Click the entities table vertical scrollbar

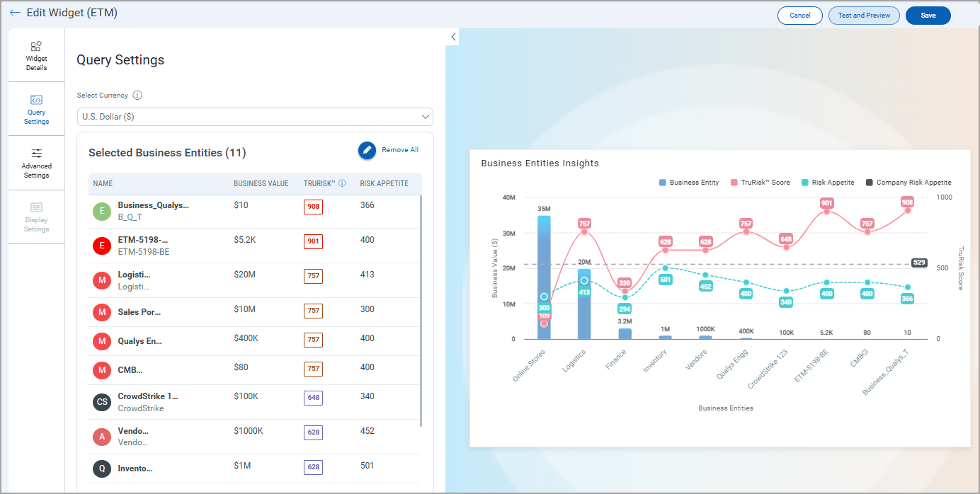(421, 311)
